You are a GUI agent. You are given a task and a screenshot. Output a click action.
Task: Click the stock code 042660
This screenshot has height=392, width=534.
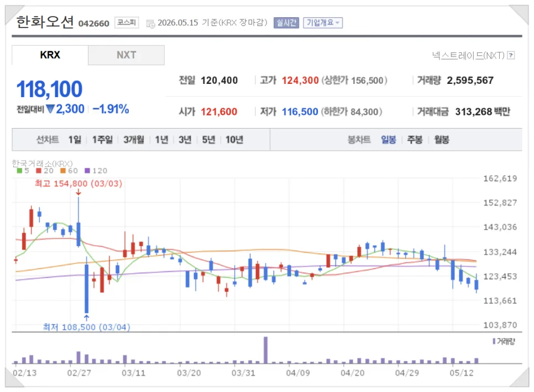[x=93, y=24]
